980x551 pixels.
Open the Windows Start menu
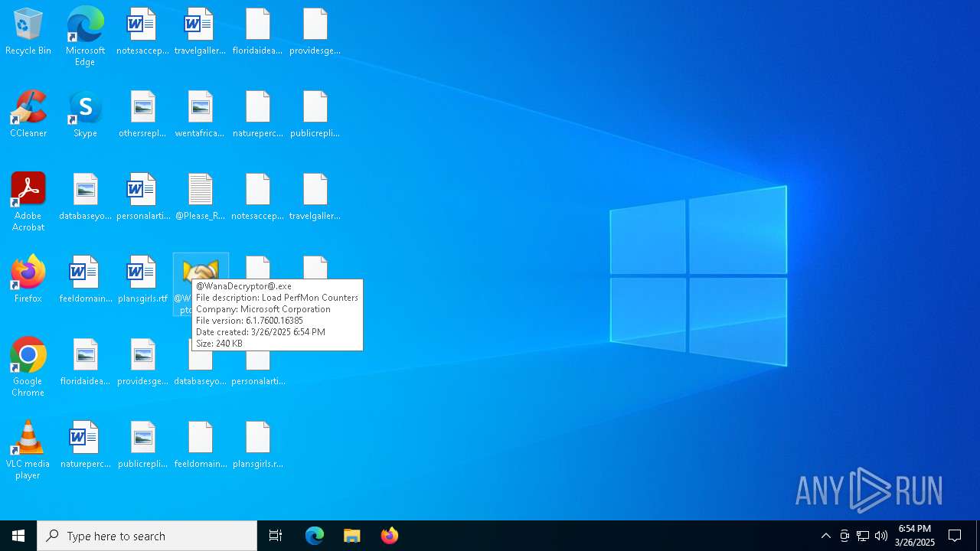pos(18,536)
